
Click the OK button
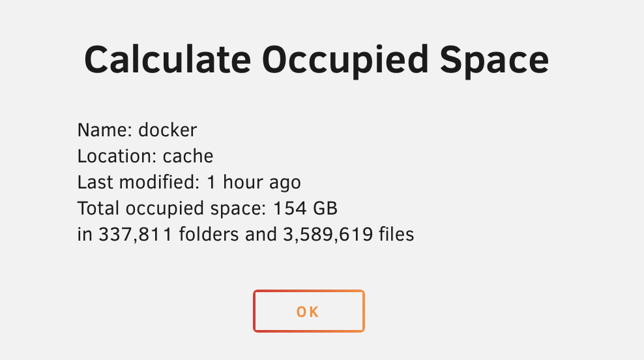(309, 311)
